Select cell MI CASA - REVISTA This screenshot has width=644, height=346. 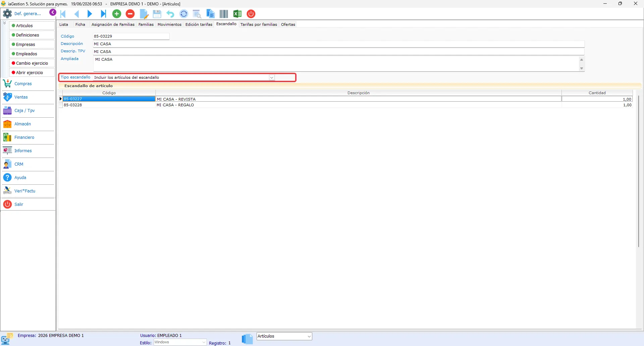[358, 99]
